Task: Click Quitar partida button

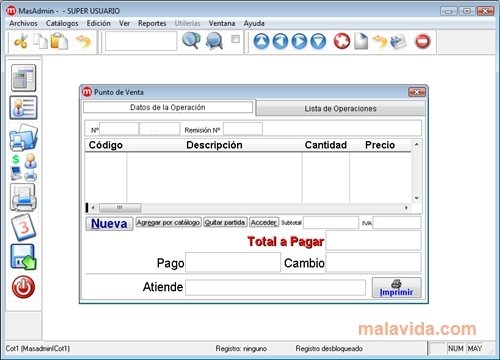Action: coord(225,222)
